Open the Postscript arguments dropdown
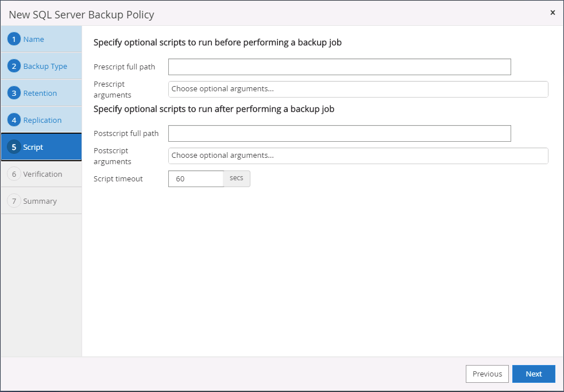The height and width of the screenshot is (392, 564). click(358, 156)
